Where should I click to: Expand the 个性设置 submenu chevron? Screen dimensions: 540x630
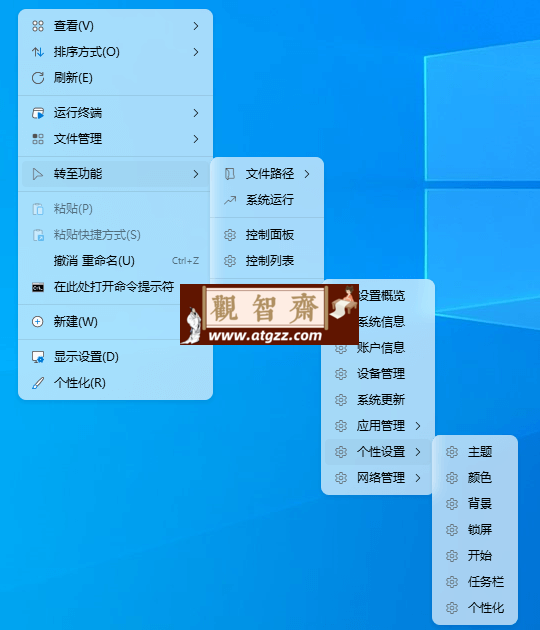click(418, 452)
